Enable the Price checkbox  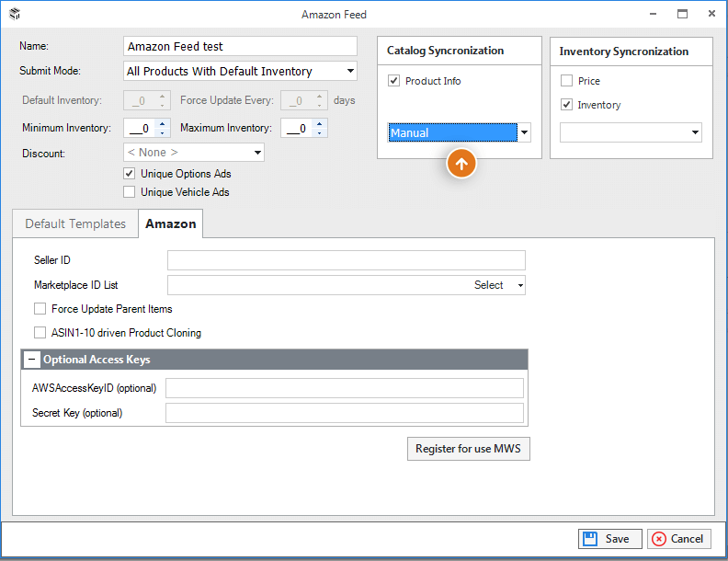[x=566, y=81]
